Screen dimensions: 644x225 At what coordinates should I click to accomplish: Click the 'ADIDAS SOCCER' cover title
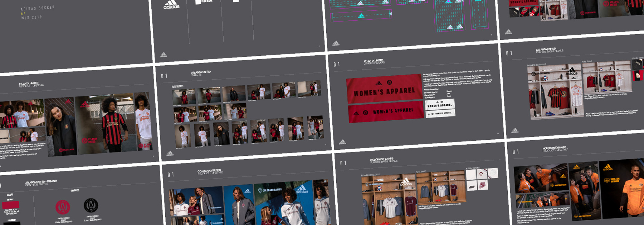[x=38, y=8]
